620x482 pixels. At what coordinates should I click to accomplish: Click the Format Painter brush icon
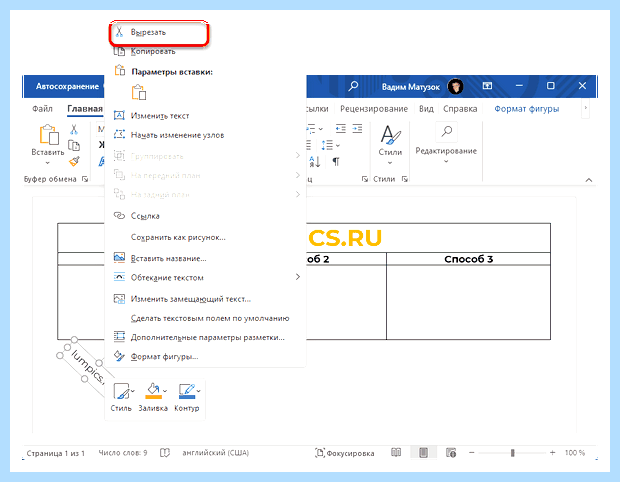[74, 161]
